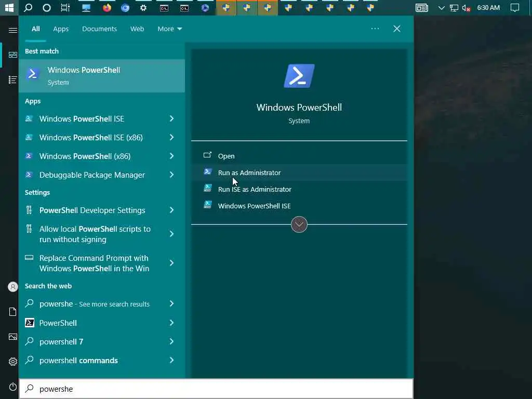Click the large PowerShell logo in preview
This screenshot has height=399, width=532.
coord(299,76)
